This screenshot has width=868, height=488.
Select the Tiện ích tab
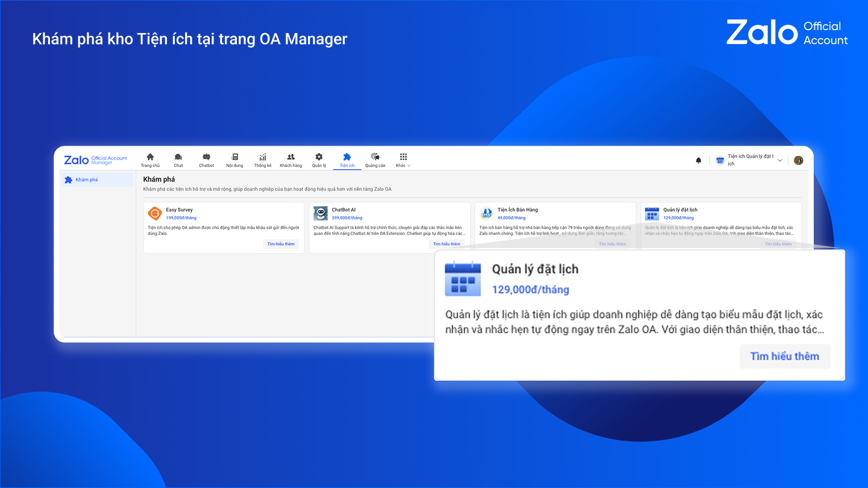(347, 160)
